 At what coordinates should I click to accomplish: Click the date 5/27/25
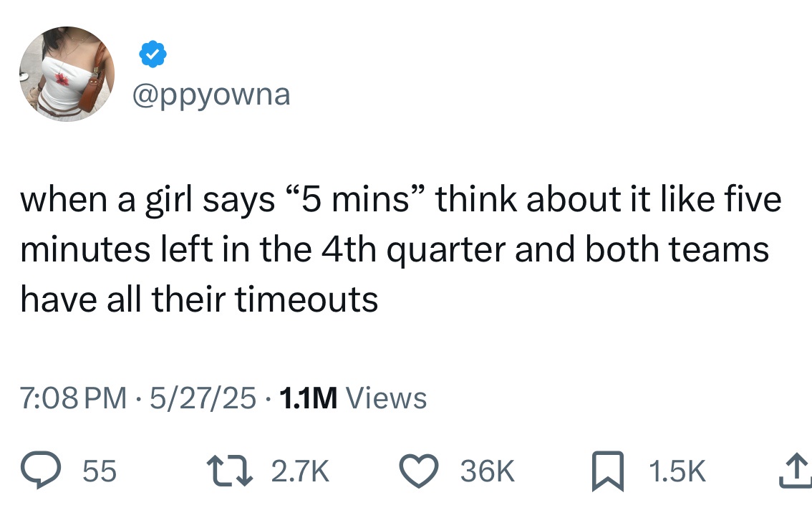tap(205, 398)
